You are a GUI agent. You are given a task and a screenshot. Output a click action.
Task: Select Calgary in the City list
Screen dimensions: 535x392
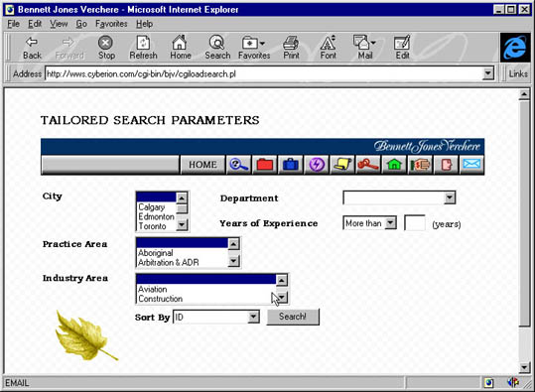click(x=156, y=207)
